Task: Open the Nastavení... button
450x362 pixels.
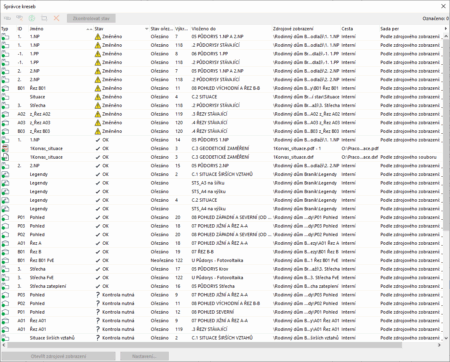Action: coord(144,356)
